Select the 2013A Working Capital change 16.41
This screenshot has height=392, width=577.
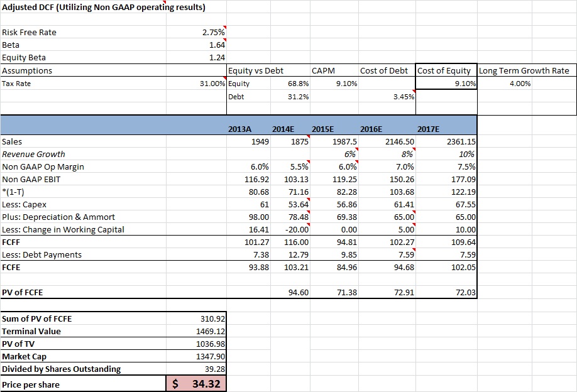pos(248,229)
